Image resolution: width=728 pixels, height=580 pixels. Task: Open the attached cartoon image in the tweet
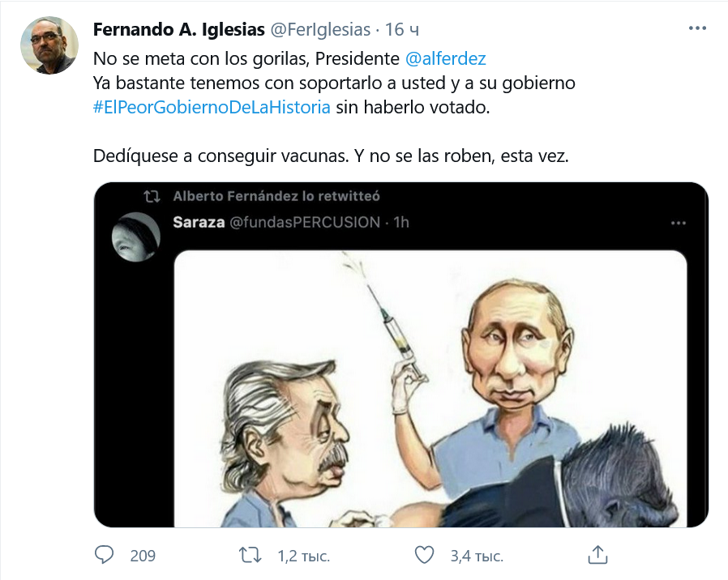(x=430, y=389)
